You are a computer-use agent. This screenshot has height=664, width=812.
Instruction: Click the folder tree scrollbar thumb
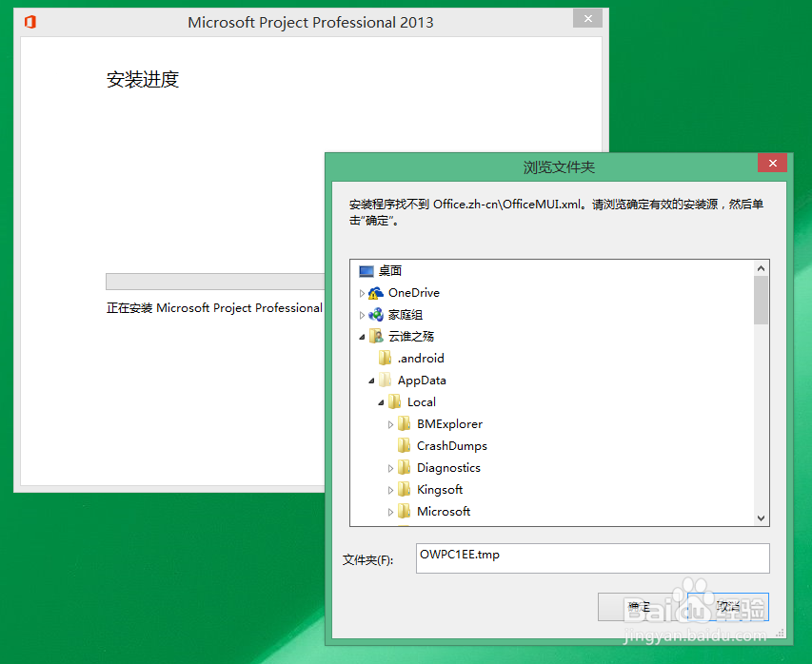[761, 301]
